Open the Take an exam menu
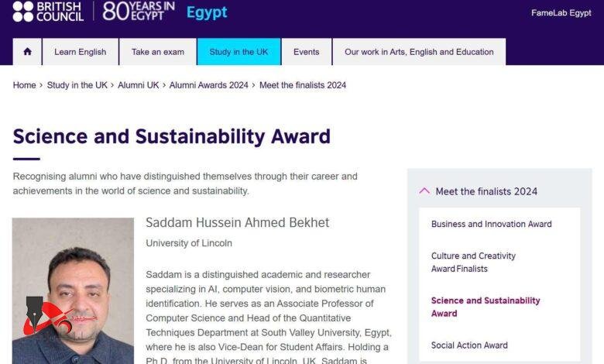Viewport: 604px width, 364px height. [158, 52]
